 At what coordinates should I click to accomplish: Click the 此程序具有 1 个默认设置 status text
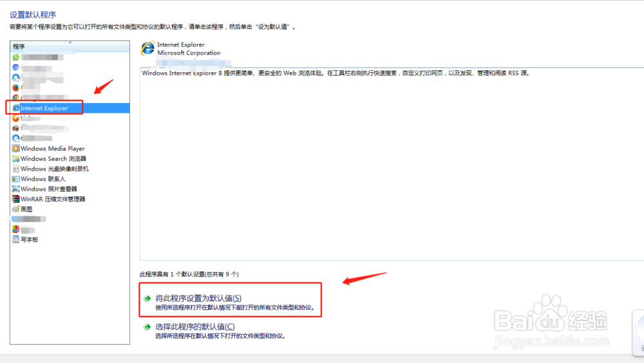(x=189, y=274)
